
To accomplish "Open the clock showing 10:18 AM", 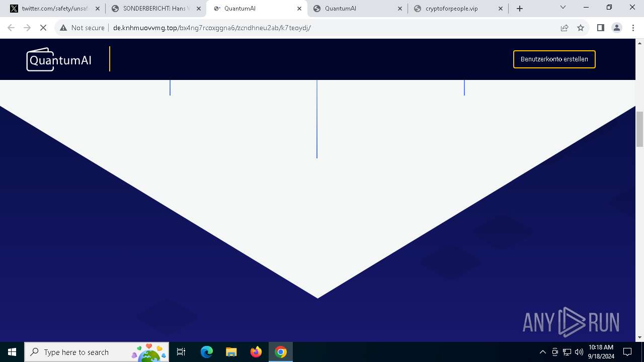I will pyautogui.click(x=601, y=352).
